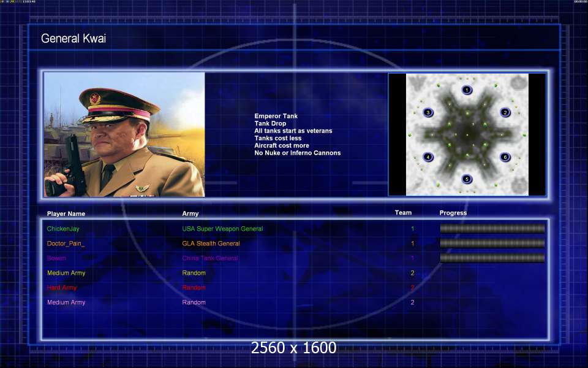Click ChickenJay's team number 1

[412, 229]
